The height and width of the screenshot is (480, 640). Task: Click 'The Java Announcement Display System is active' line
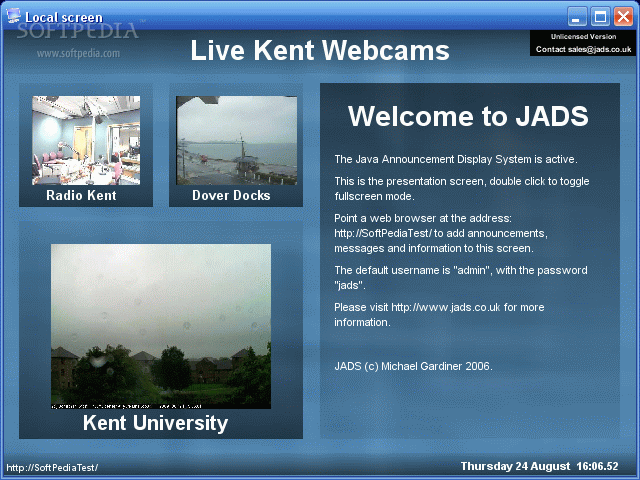(456, 159)
